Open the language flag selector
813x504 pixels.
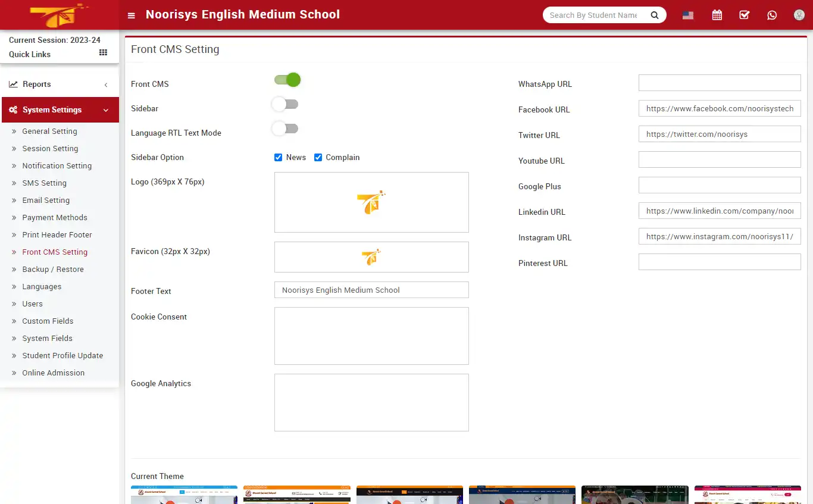[687, 15]
